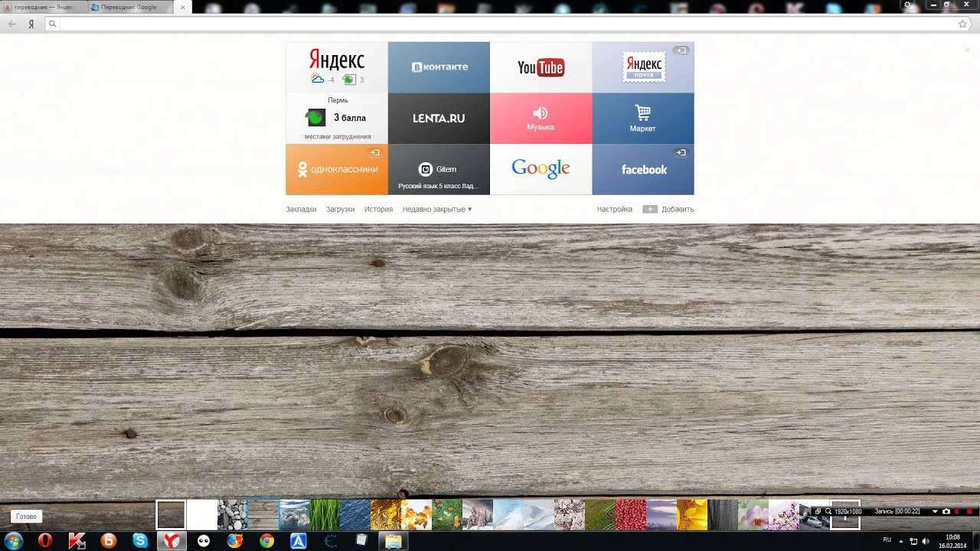Select the green grass background thumbnail

coord(325,515)
